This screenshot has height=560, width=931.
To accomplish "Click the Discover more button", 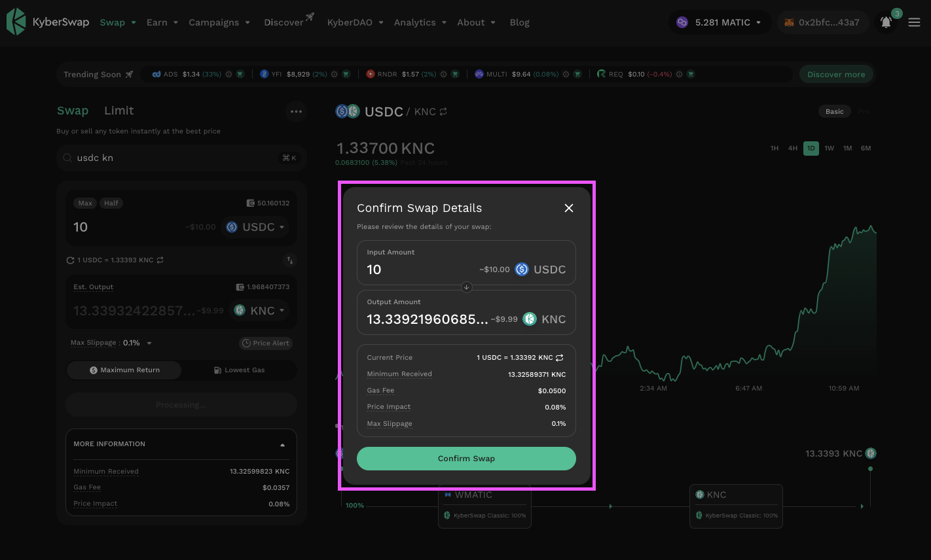I will (x=835, y=75).
